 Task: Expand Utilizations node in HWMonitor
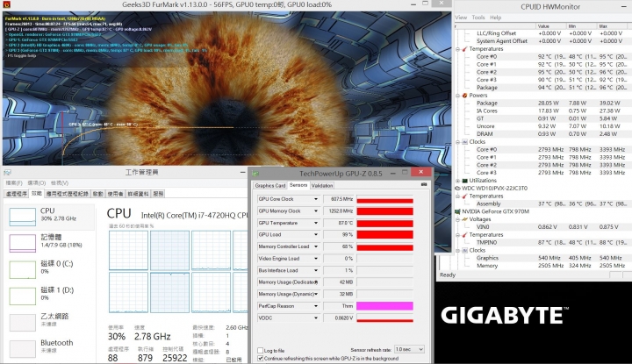[458, 181]
